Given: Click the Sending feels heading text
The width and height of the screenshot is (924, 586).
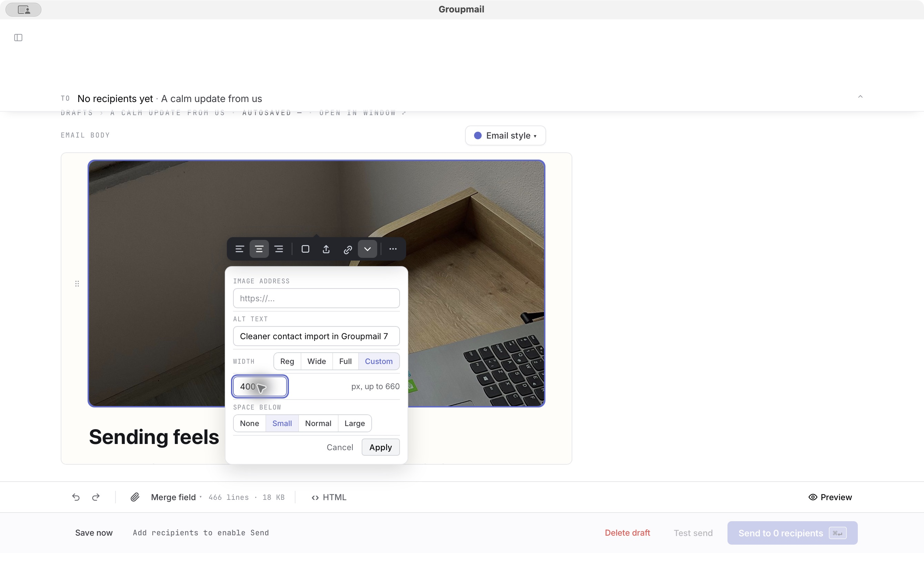Looking at the screenshot, I should point(154,437).
